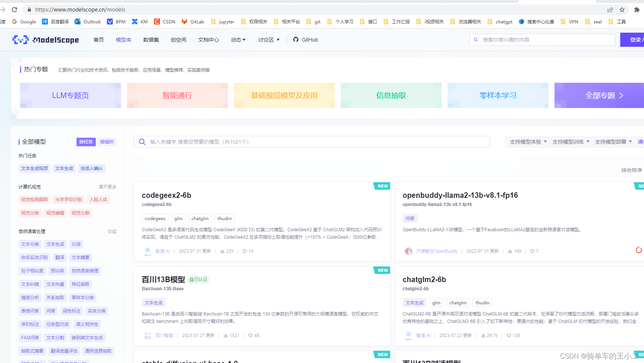Viewport: 644px width, 363px height.
Task: Click the magnifier icon in top search field
Action: pyautogui.click(x=476, y=40)
